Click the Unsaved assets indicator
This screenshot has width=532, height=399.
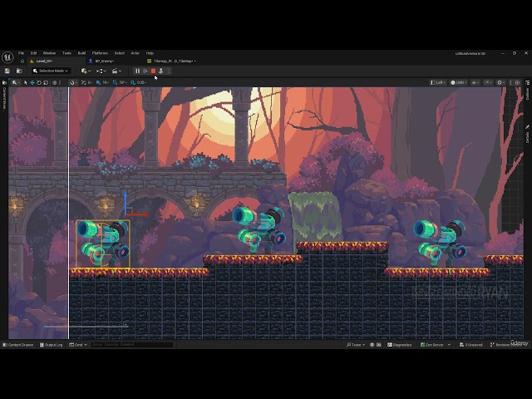click(471, 345)
